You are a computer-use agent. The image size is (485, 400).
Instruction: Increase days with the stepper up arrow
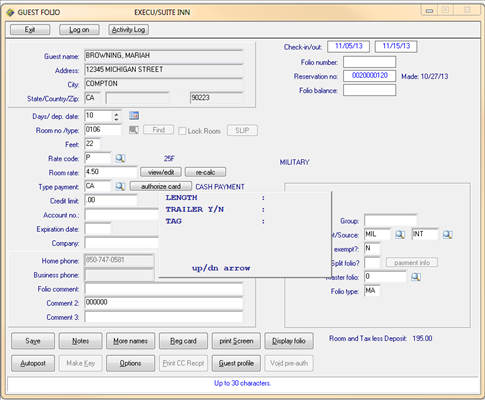tap(116, 114)
